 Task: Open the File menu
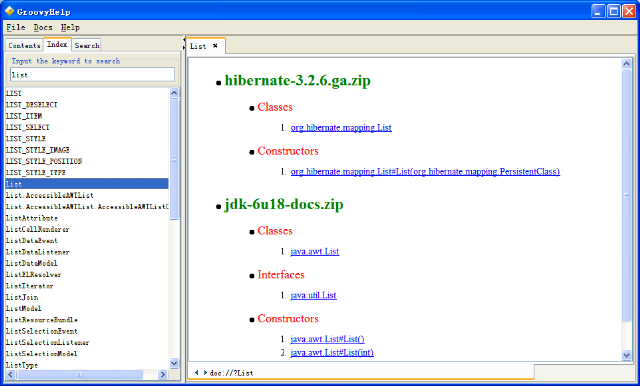point(16,27)
